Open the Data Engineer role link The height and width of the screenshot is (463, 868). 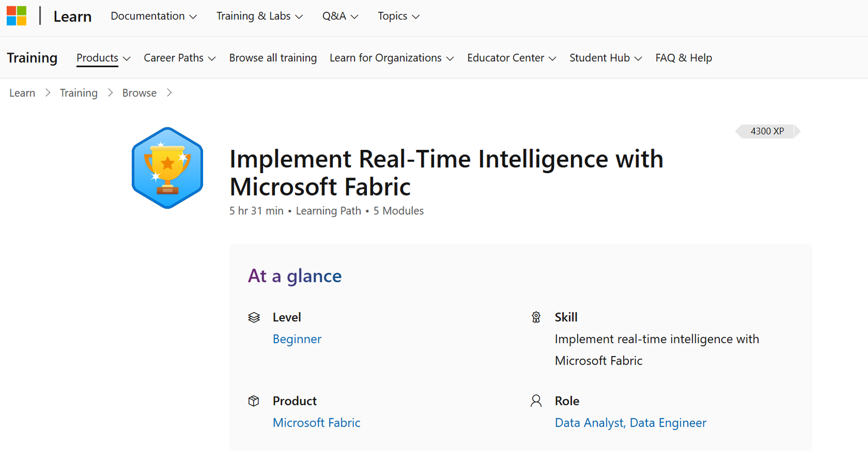pyautogui.click(x=668, y=423)
